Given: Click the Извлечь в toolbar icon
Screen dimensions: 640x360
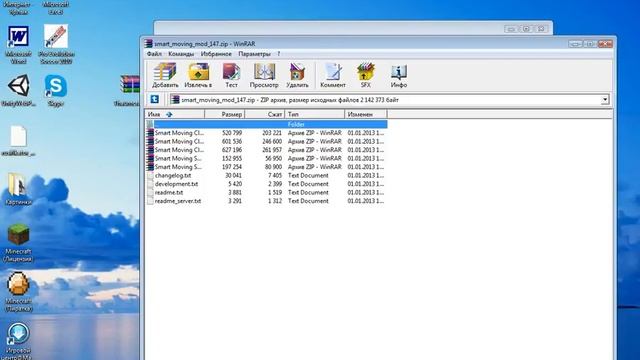Looking at the screenshot, I should coord(198,76).
